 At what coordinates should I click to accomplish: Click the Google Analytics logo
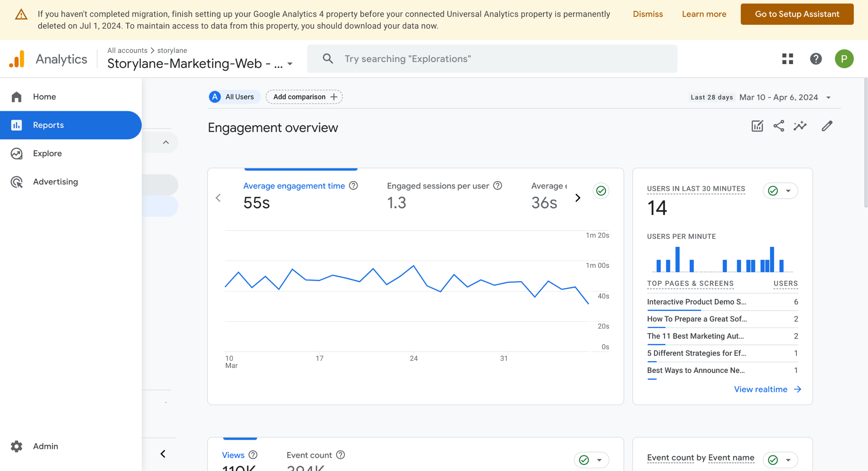[x=17, y=59]
